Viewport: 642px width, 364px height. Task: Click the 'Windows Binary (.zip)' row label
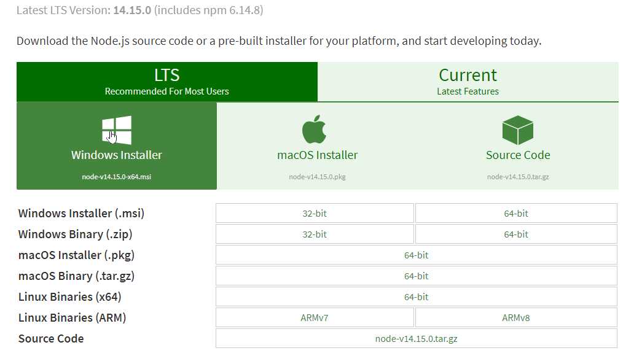(76, 234)
